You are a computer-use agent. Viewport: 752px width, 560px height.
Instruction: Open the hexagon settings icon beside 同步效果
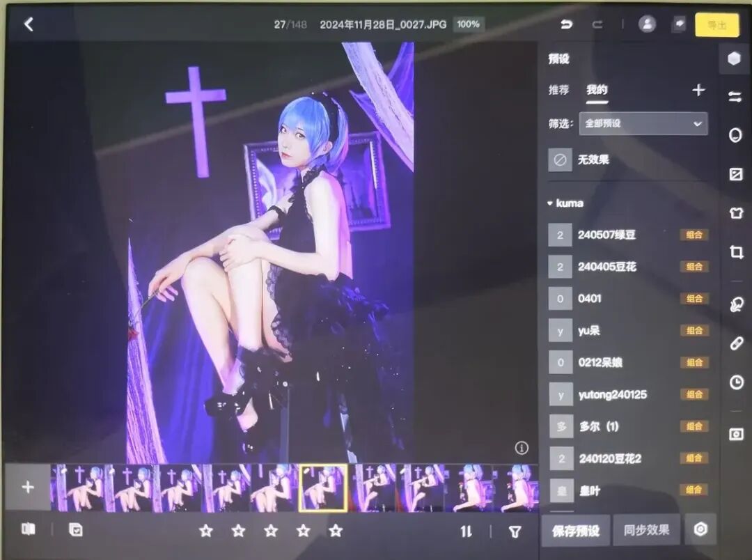(700, 529)
